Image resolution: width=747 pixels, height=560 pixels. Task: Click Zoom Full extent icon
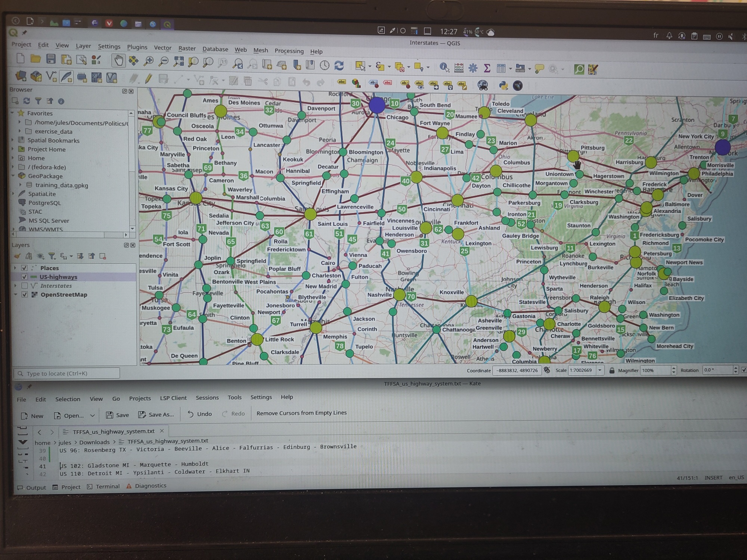pos(179,62)
